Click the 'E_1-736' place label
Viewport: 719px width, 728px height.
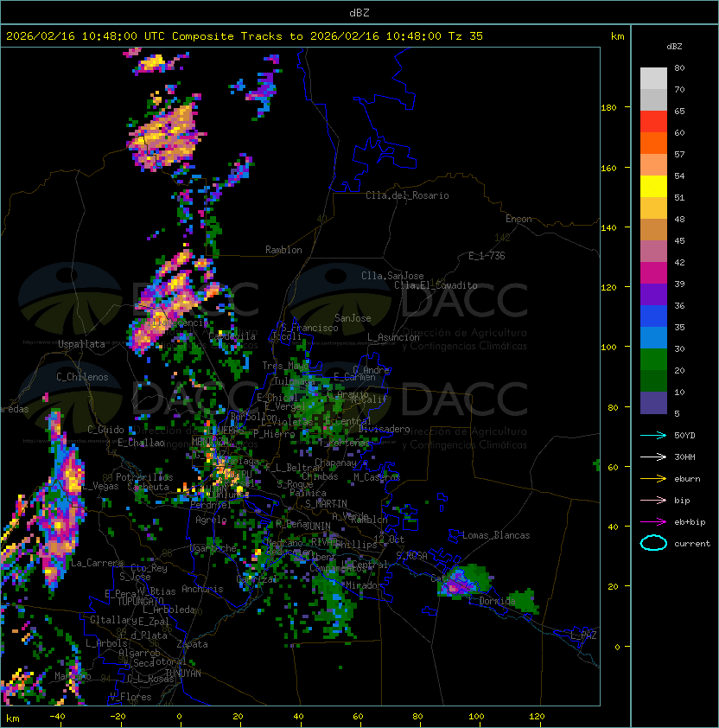[487, 256]
